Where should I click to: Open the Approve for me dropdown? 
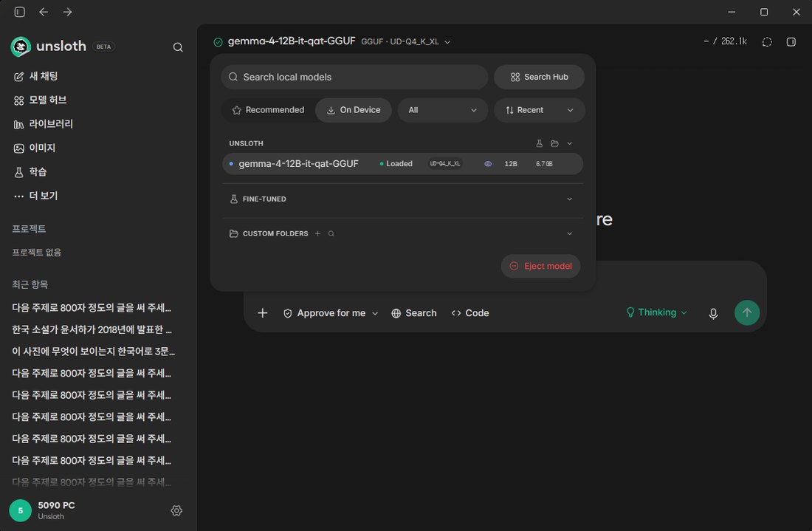tap(331, 313)
